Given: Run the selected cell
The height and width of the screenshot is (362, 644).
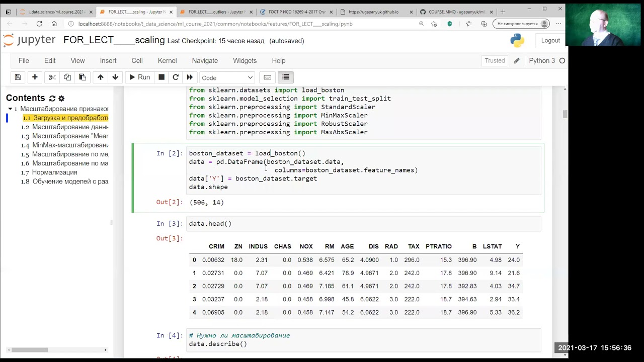Looking at the screenshot, I should tap(139, 77).
